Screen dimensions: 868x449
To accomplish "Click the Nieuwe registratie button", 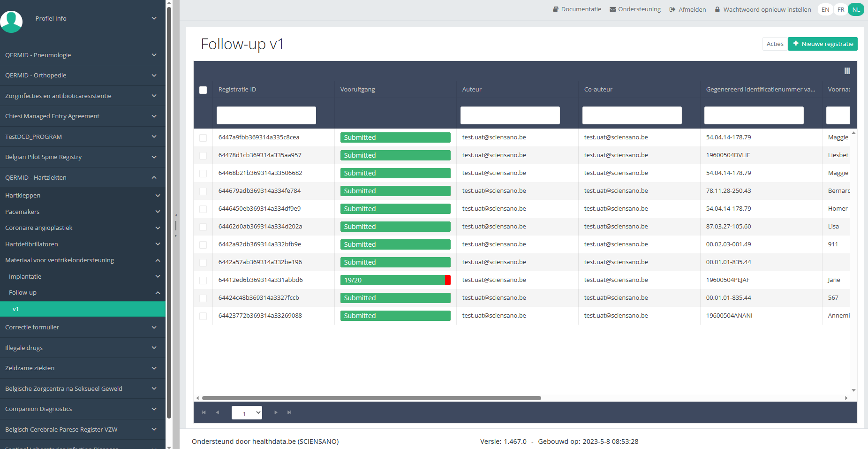I will coord(823,44).
